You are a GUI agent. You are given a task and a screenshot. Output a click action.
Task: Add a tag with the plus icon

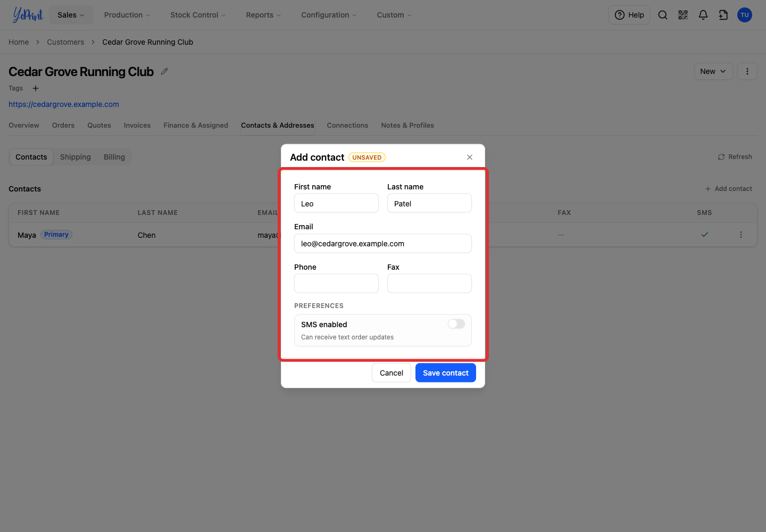click(x=36, y=88)
